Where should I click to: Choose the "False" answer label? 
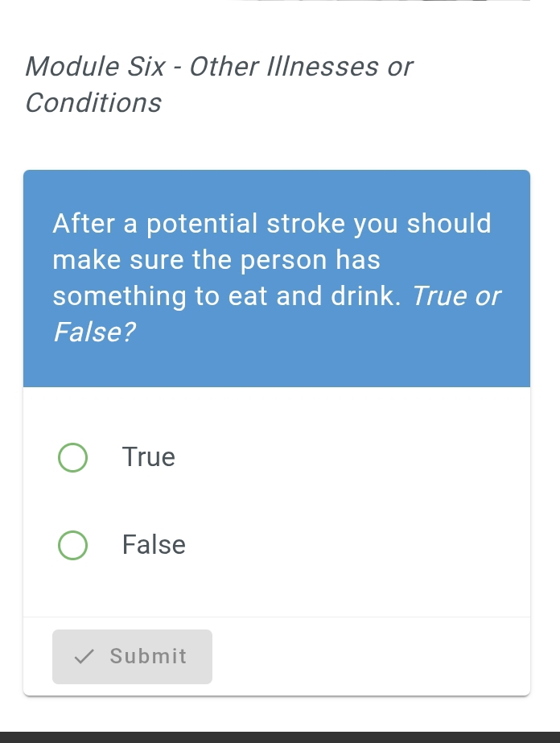click(x=154, y=545)
